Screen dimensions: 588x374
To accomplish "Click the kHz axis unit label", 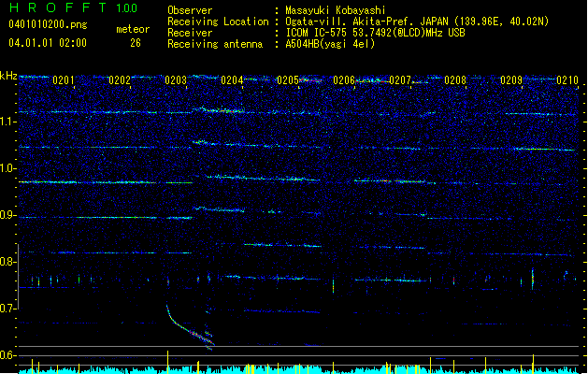I will point(8,76).
